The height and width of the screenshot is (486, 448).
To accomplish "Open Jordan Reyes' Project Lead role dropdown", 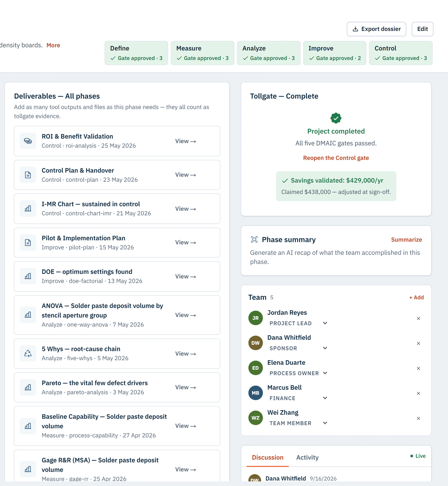I will pos(298,323).
